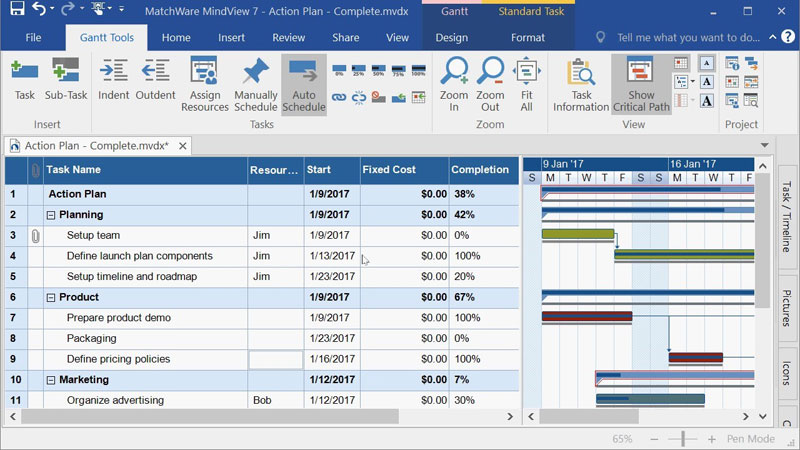Image resolution: width=800 pixels, height=450 pixels.
Task: Undo the last action
Action: [x=39, y=9]
